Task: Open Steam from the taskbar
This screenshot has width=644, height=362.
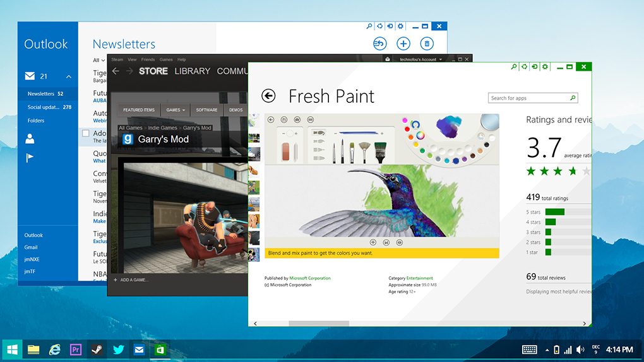Action: pos(97,349)
